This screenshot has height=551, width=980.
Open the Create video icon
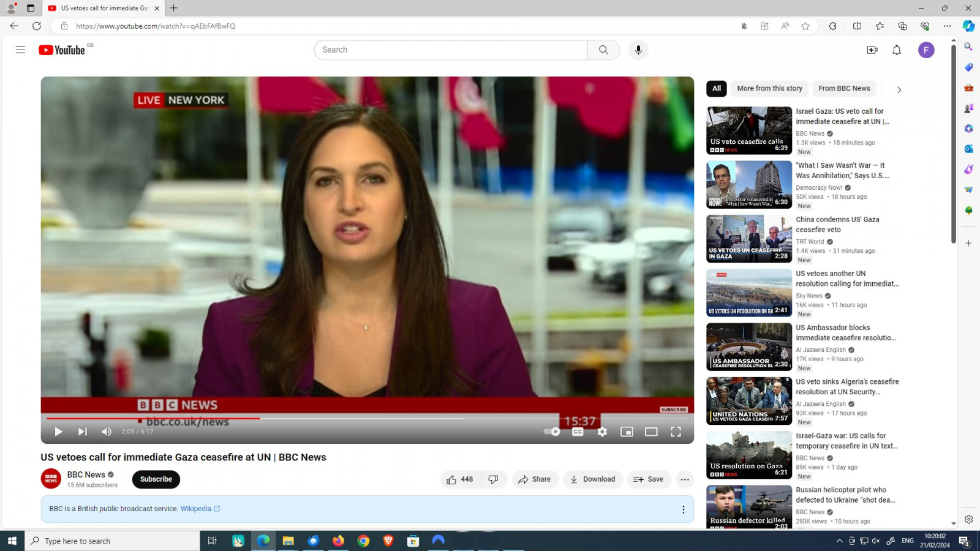pyautogui.click(x=872, y=50)
